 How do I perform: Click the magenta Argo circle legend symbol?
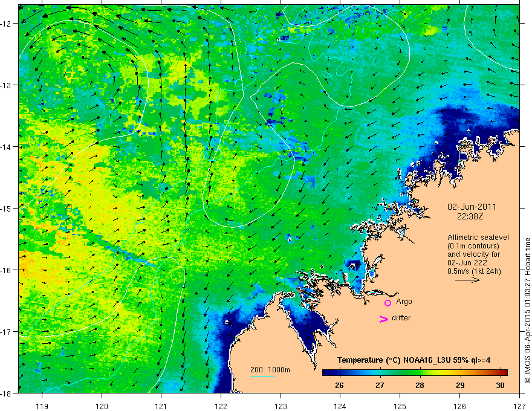(388, 303)
